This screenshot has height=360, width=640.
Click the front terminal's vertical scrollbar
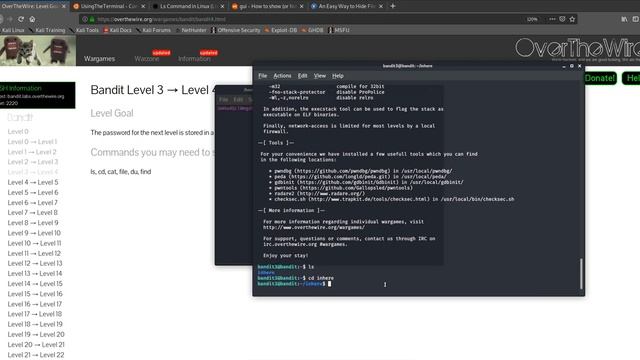[x=581, y=273]
